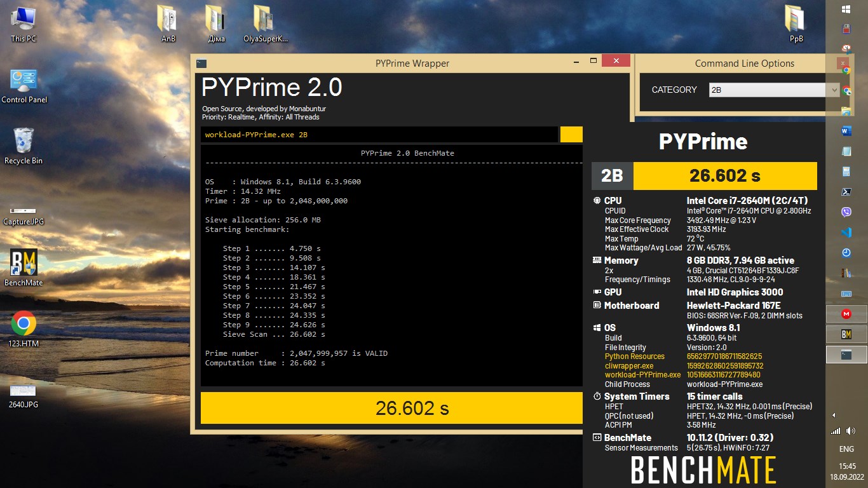
Task: Open the Recycle Bin
Action: tap(24, 146)
